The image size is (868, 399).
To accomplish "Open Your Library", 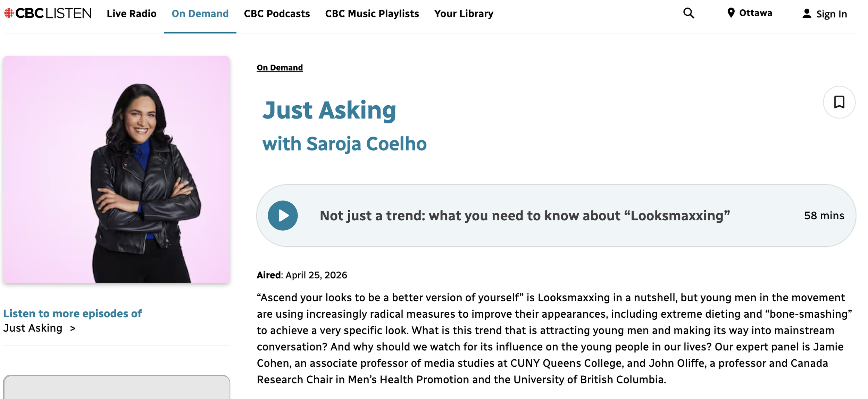I will pyautogui.click(x=464, y=14).
